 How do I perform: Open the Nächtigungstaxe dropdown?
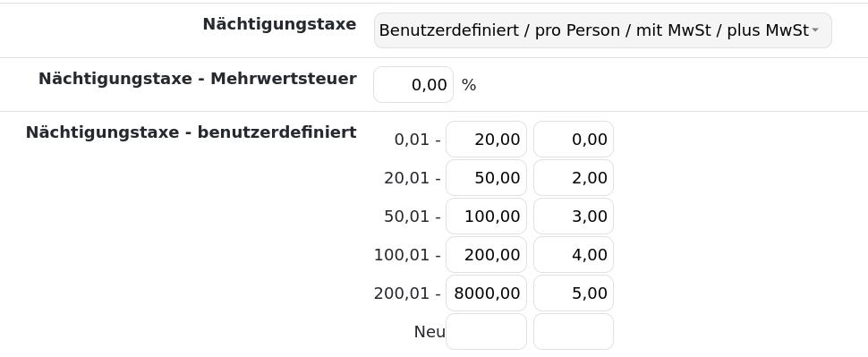602,30
